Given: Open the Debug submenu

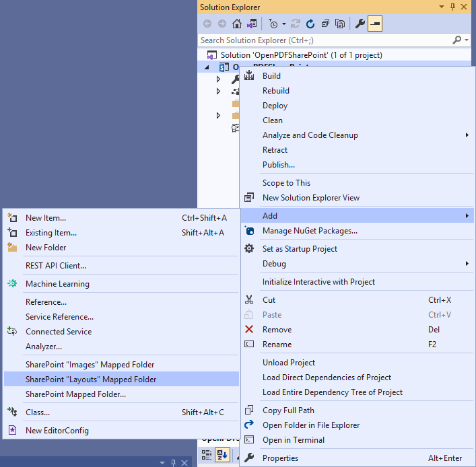Looking at the screenshot, I should (x=357, y=264).
